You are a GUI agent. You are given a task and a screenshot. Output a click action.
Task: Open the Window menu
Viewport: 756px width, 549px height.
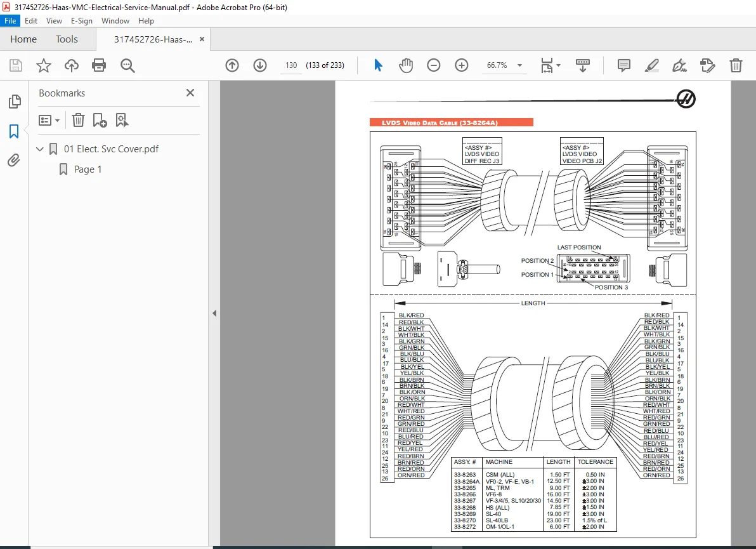point(115,21)
